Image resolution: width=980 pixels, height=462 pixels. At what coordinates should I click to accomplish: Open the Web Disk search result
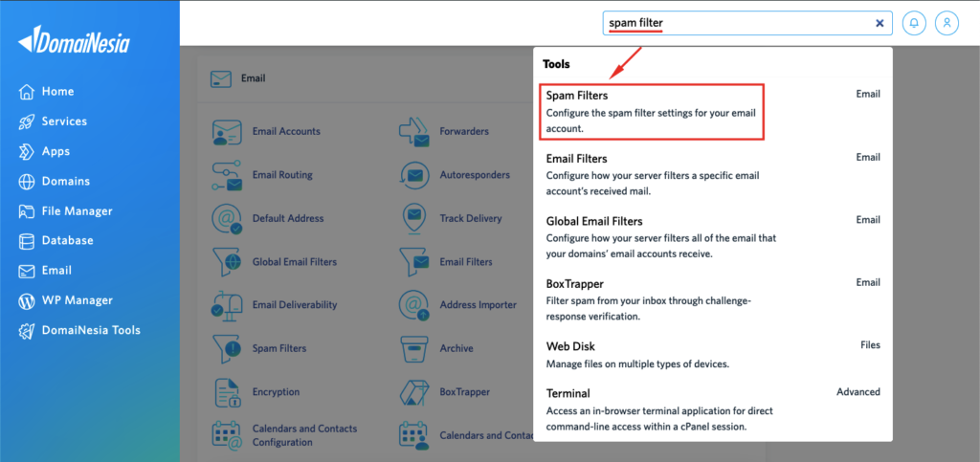712,355
